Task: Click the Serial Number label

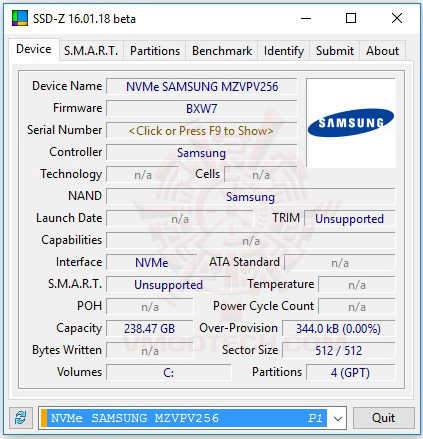Action: pos(65,130)
